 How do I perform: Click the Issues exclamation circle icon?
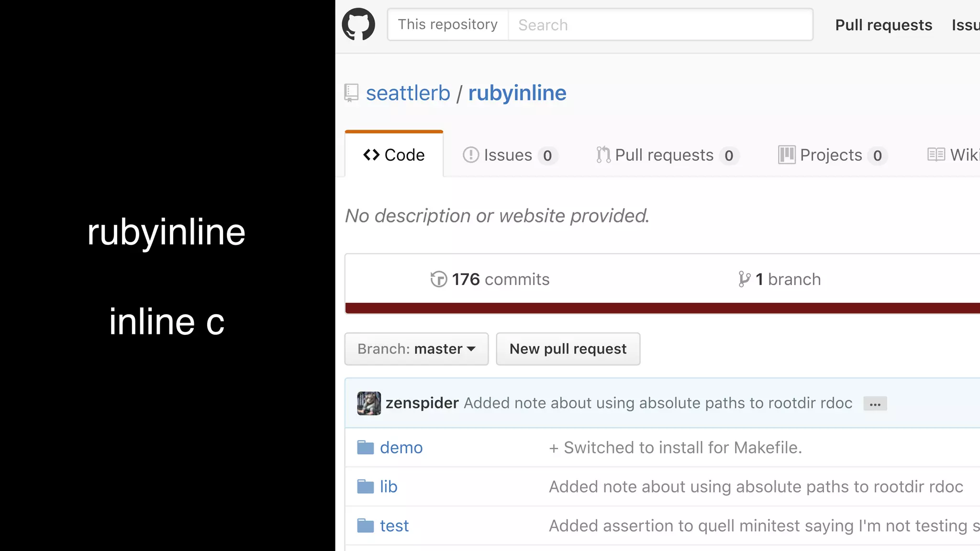(471, 155)
